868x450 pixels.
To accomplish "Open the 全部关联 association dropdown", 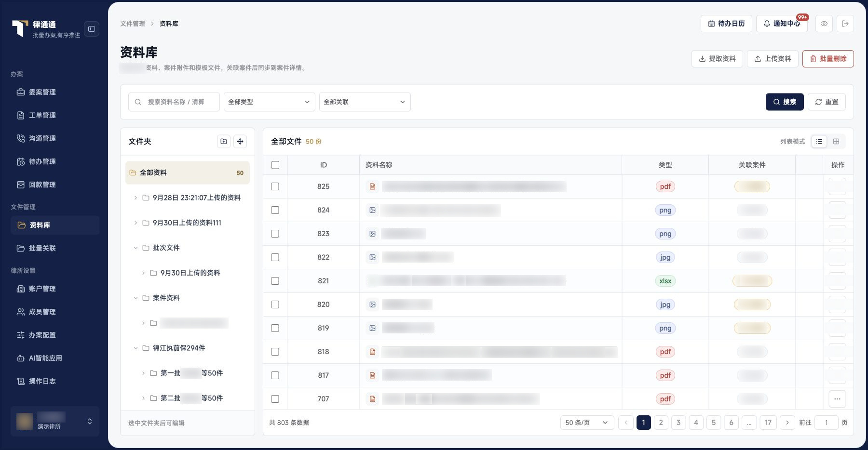I will [365, 102].
